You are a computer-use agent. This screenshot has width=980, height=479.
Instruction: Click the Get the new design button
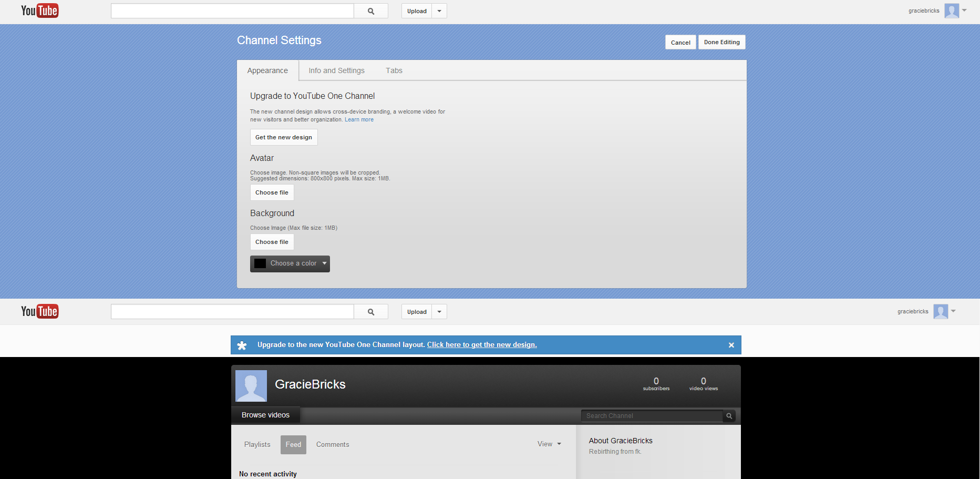point(284,137)
